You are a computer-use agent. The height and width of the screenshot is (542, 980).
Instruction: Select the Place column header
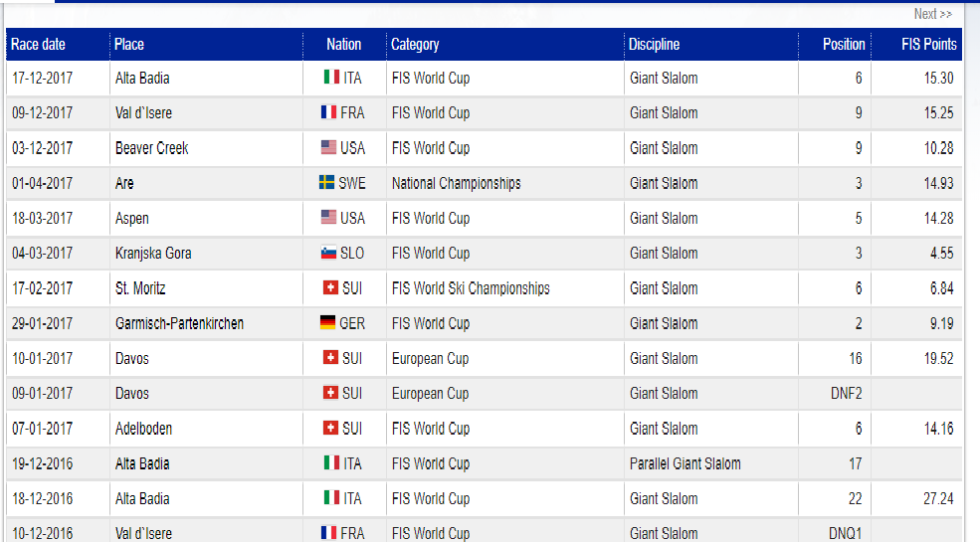click(x=128, y=45)
